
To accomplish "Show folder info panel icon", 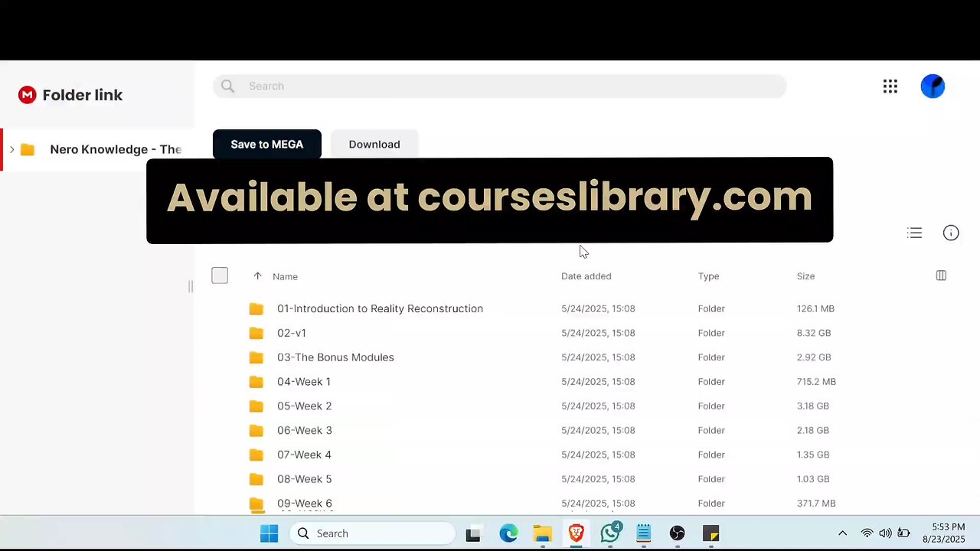I will point(951,233).
